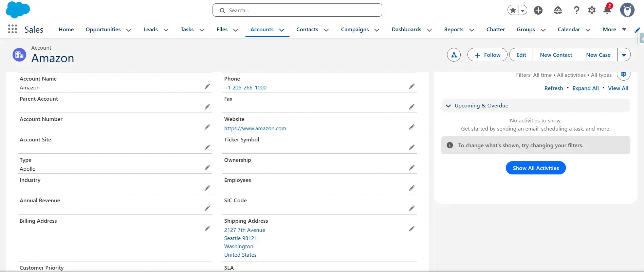This screenshot has width=644, height=273.
Task: Open the amazon.com website link
Action: tap(255, 129)
